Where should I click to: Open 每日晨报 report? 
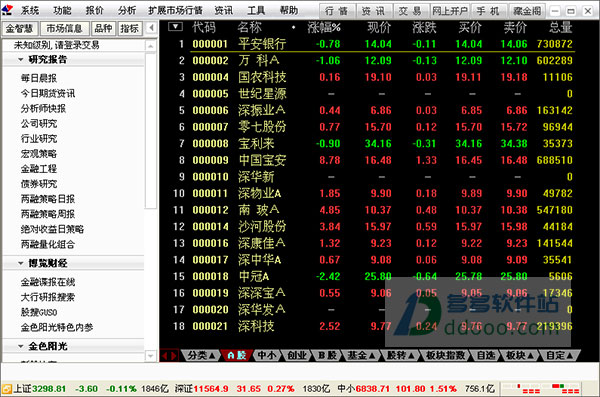click(39, 78)
